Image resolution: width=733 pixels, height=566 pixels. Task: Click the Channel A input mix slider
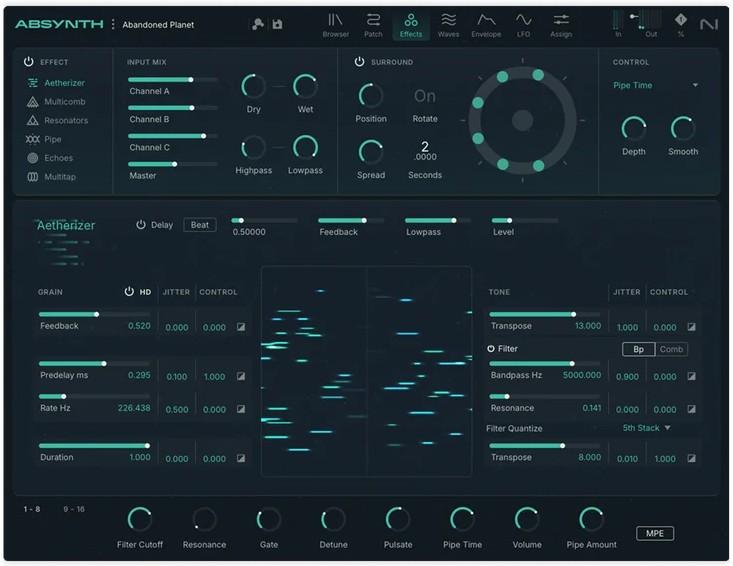pyautogui.click(x=172, y=80)
